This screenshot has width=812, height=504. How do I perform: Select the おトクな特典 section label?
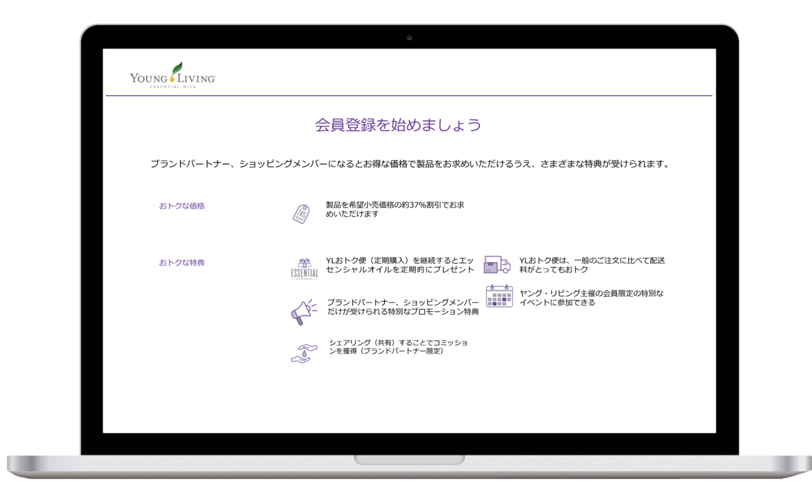(182, 263)
